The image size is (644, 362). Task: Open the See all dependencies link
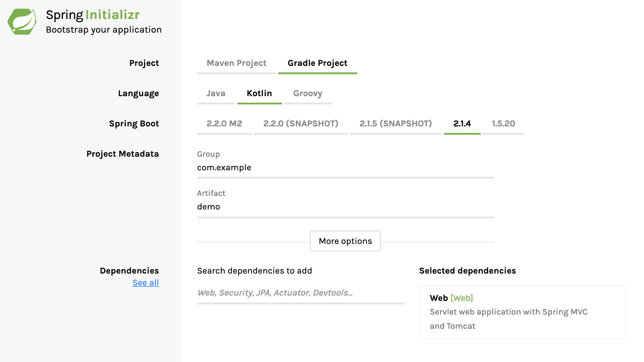click(145, 283)
